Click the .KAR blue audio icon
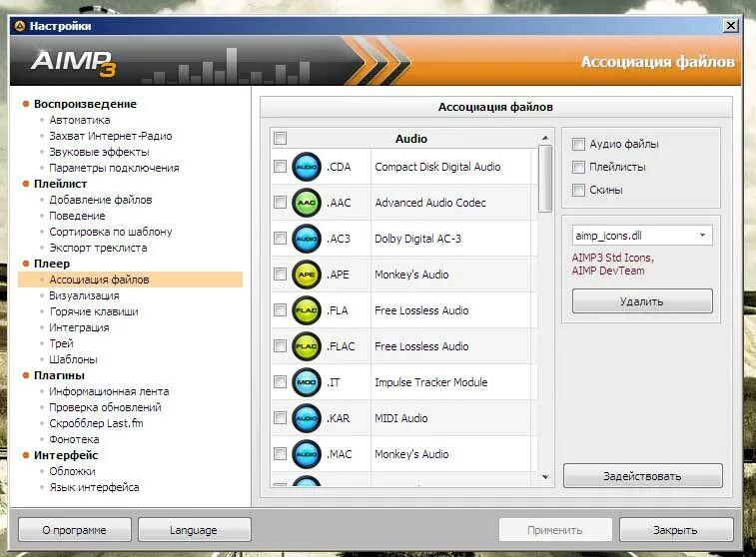Screen dimensions: 756x557 [x=307, y=418]
